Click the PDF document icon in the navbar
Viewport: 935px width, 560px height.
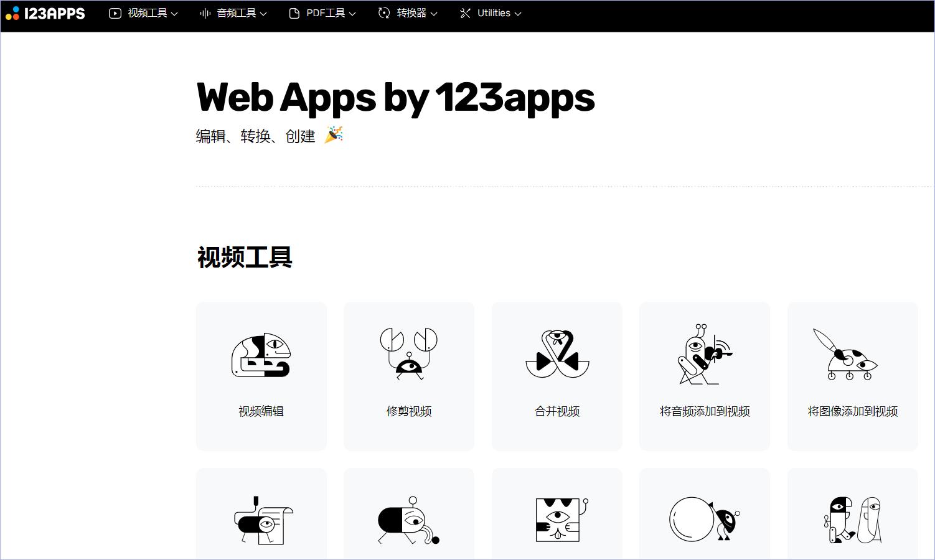click(294, 12)
